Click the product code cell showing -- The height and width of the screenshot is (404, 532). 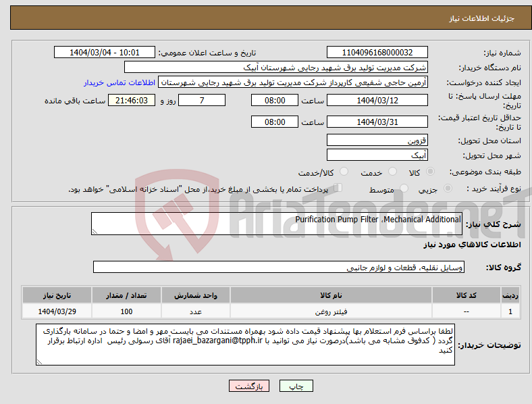[x=467, y=311]
